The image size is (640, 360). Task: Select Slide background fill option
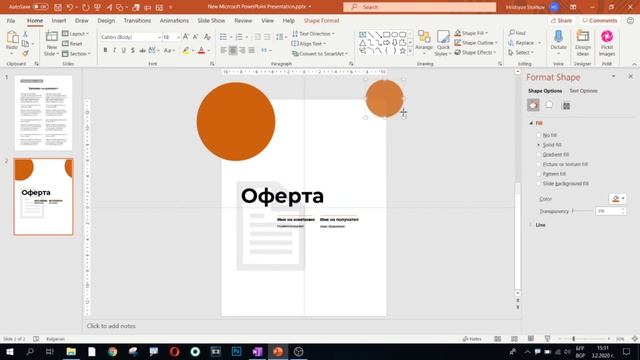(539, 183)
